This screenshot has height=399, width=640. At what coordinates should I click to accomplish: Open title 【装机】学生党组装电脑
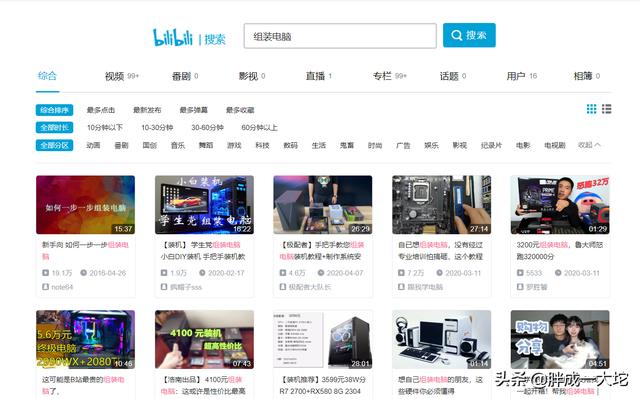point(202,250)
